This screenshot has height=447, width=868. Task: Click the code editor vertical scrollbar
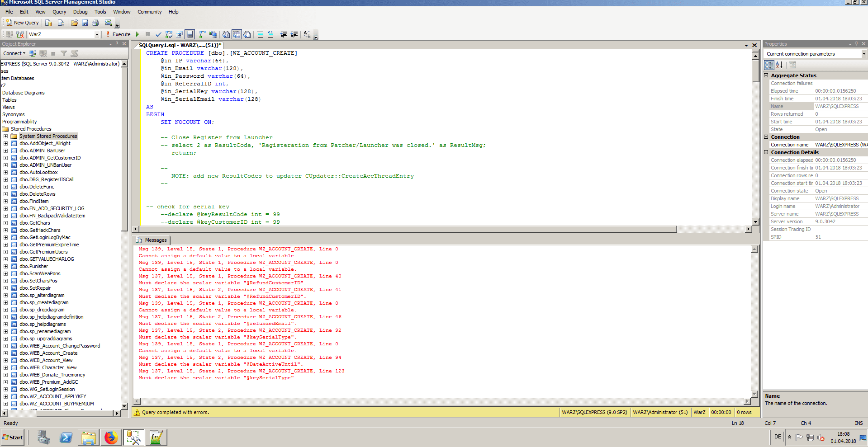(x=755, y=138)
